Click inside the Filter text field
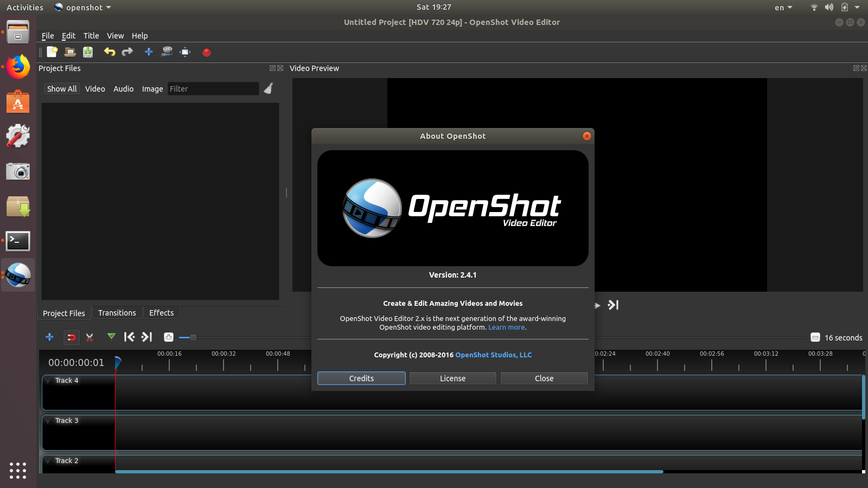 [213, 88]
